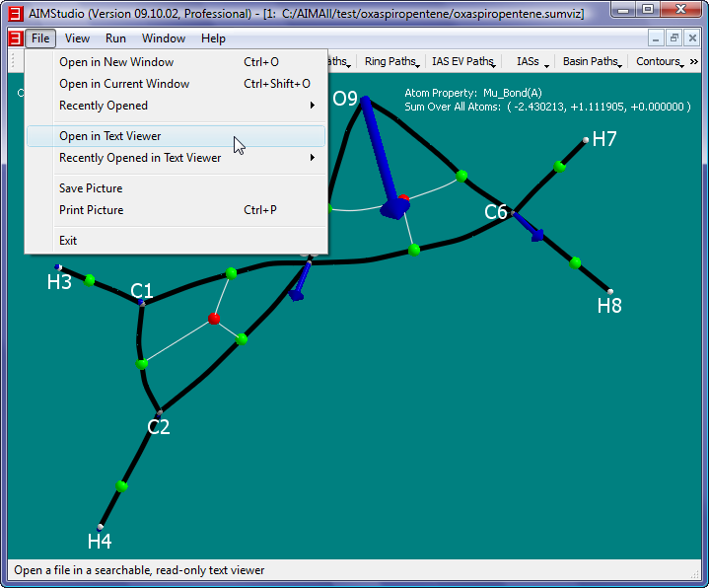Click the AIMStudio document icon in menu bar
The image size is (709, 588).
[x=15, y=38]
